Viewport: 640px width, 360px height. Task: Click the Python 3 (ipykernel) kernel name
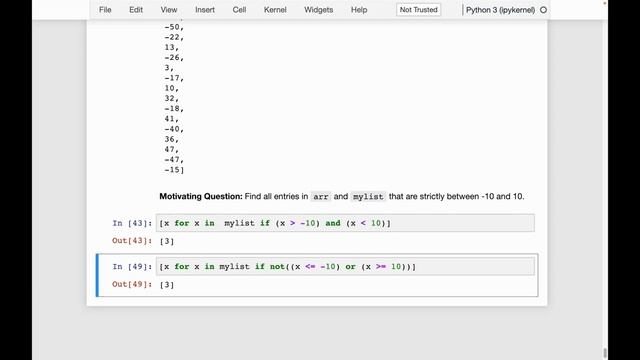(x=500, y=10)
